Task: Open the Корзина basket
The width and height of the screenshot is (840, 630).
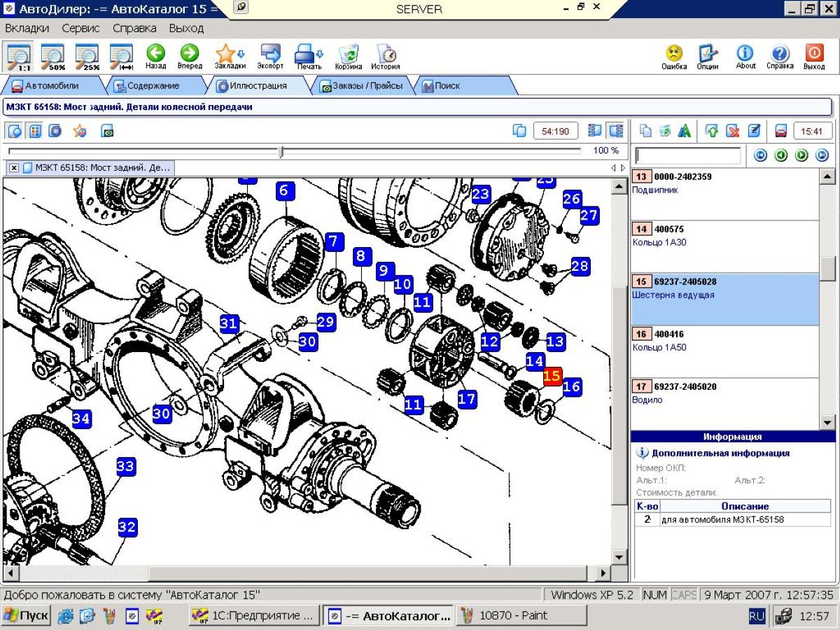Action: pos(349,56)
